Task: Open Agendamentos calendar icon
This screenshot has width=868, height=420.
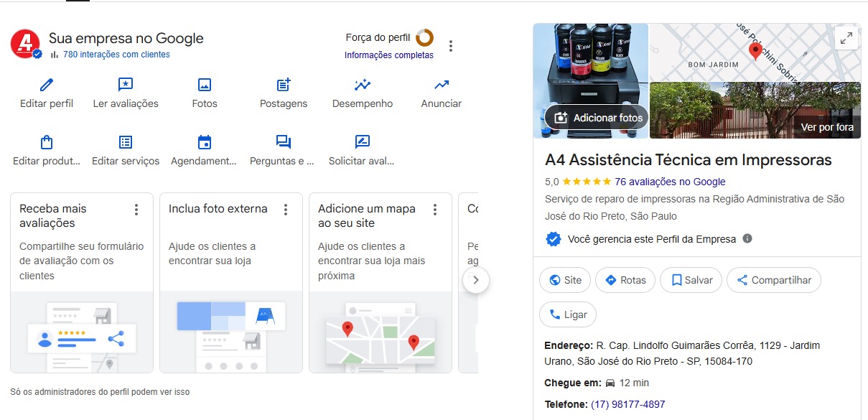Action: tap(205, 142)
